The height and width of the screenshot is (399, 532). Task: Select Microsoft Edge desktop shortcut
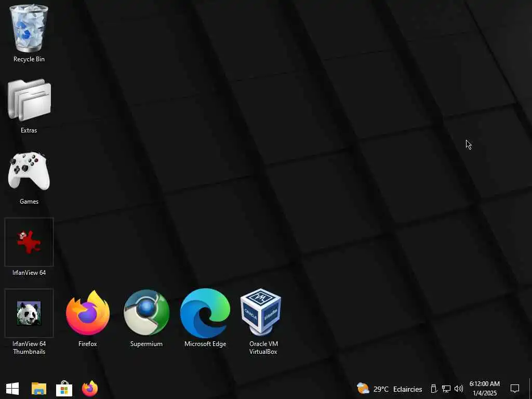[x=205, y=313]
